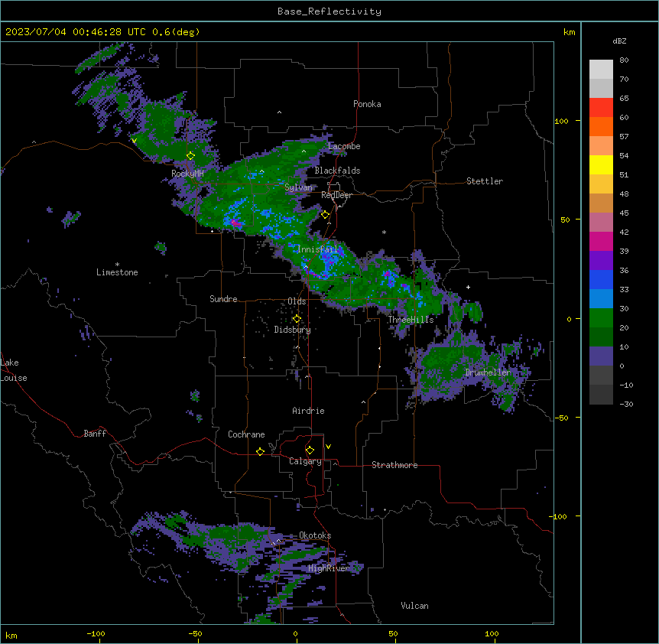Click the RockyMH label

[187, 174]
